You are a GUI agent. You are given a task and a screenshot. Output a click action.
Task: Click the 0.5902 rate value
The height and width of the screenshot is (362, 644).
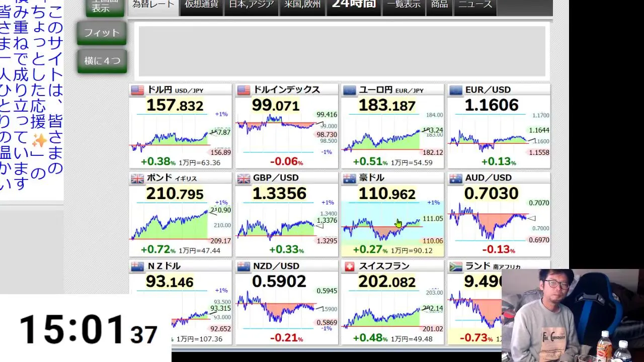pos(279,282)
